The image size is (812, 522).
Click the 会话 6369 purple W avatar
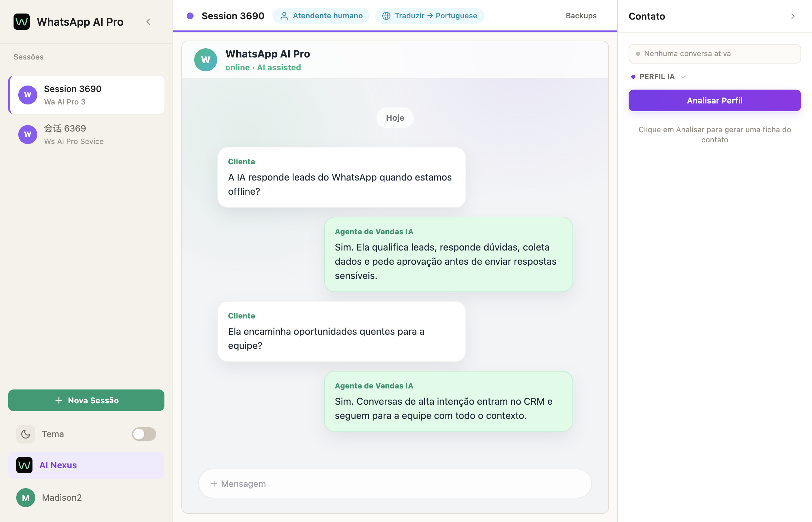click(28, 135)
